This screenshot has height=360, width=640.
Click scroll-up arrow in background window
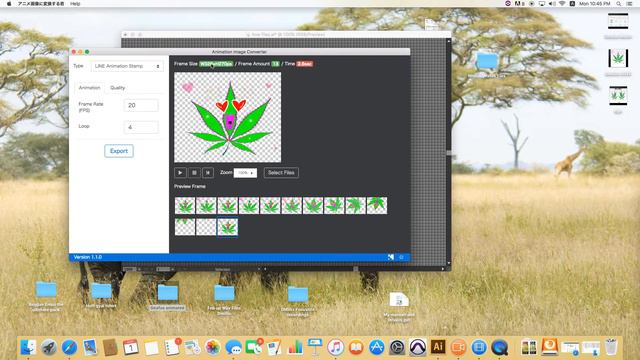point(449,41)
